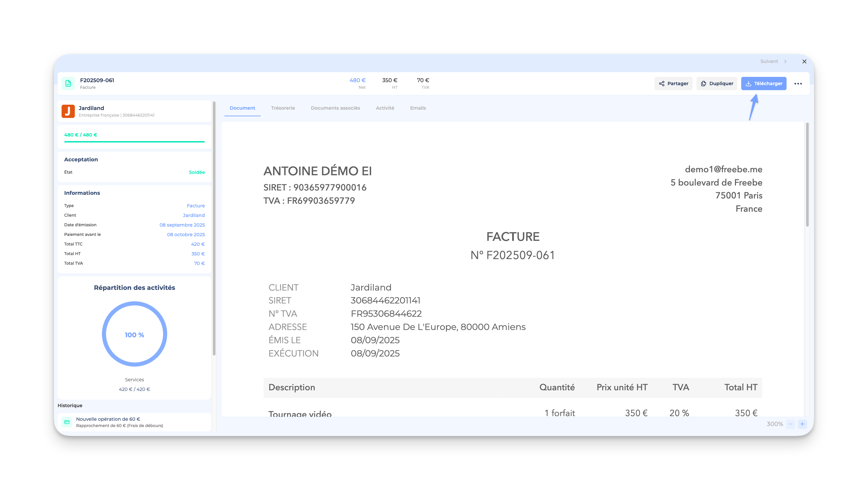Viewport: 868px width, 490px height.
Task: Duplicate invoice with Dupliquer button
Action: click(x=716, y=83)
